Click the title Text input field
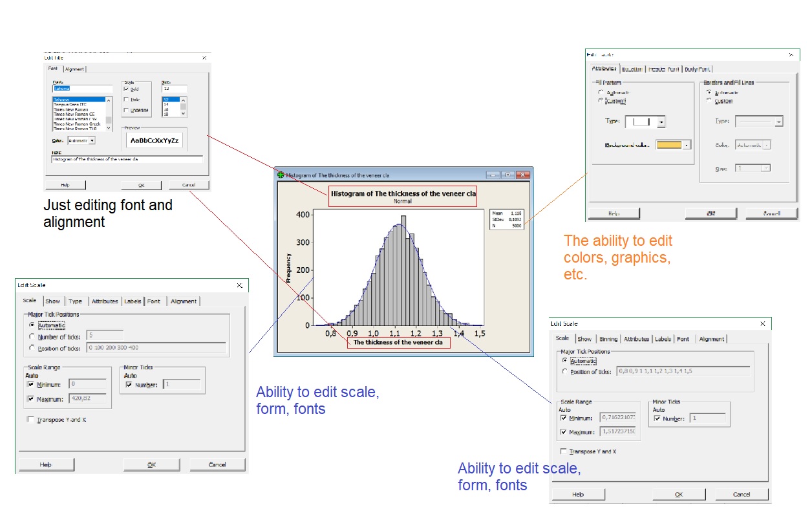This screenshot has width=812, height=520. click(127, 159)
